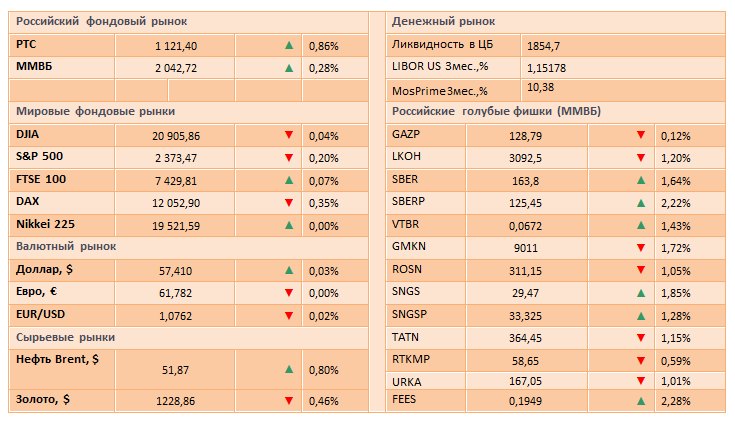Click the green up arrow for FEES
735x424 pixels.
coord(640,402)
